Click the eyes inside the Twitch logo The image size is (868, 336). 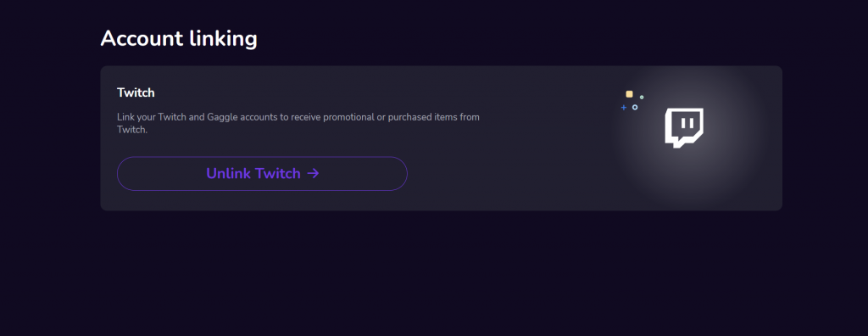tap(687, 122)
